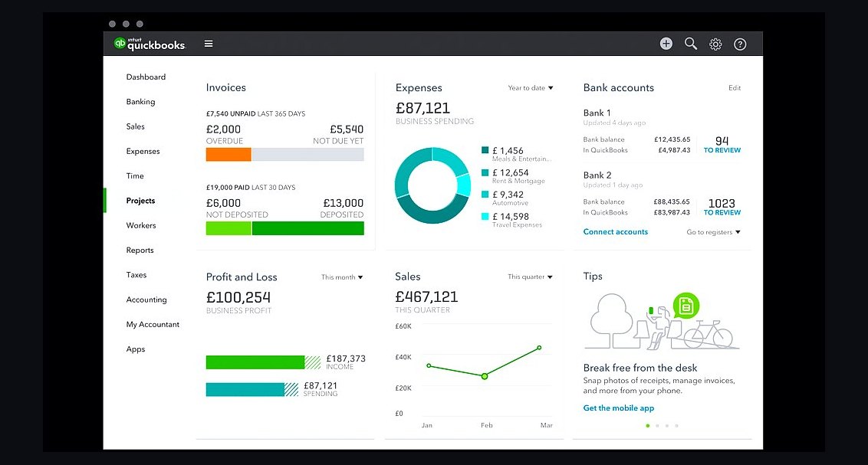Click the Travel Expenses legend square

(485, 216)
